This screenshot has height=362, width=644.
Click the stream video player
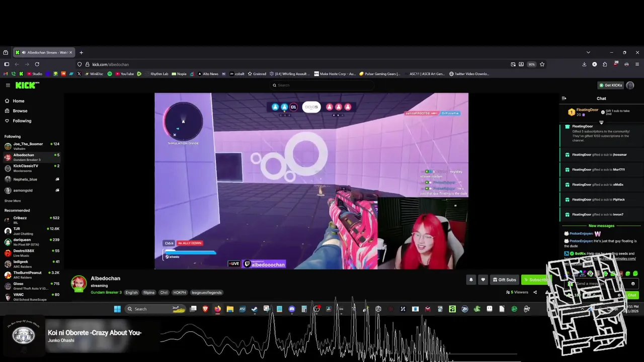point(311,181)
